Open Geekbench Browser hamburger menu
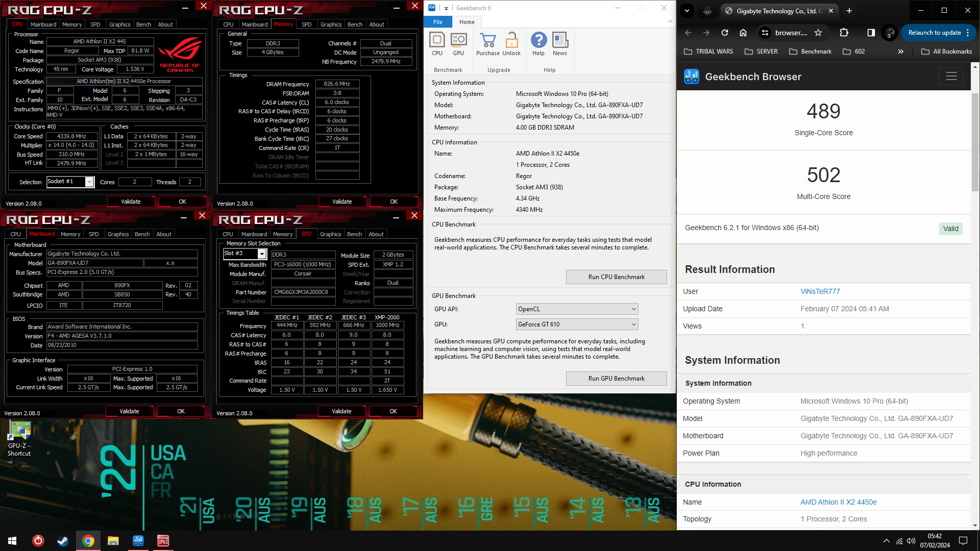This screenshot has height=551, width=980. click(951, 77)
